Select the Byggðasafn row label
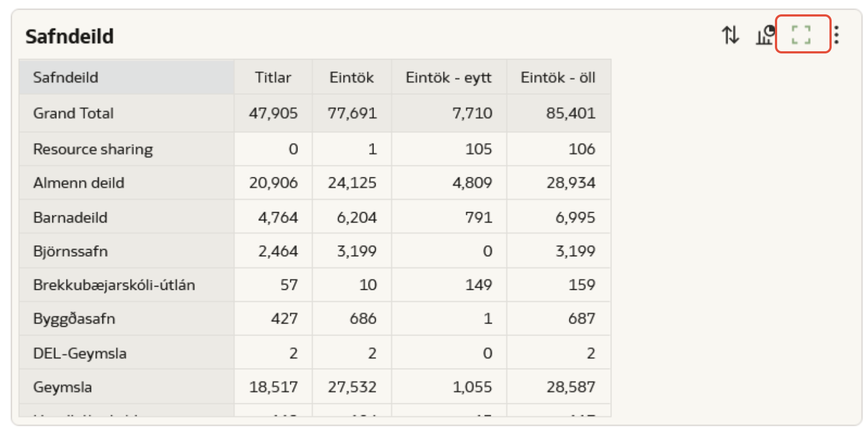Screen dimensions: 868x427 click(74, 318)
